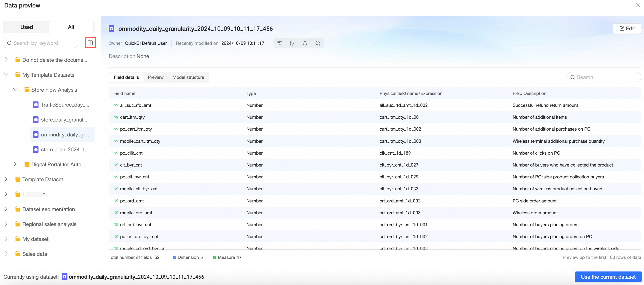
Task: Expand the Regional sales analysis folder
Action: [6, 224]
